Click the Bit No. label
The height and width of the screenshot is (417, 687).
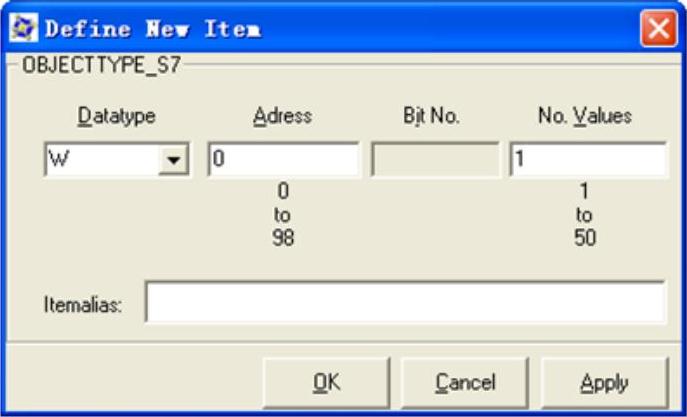tap(432, 117)
